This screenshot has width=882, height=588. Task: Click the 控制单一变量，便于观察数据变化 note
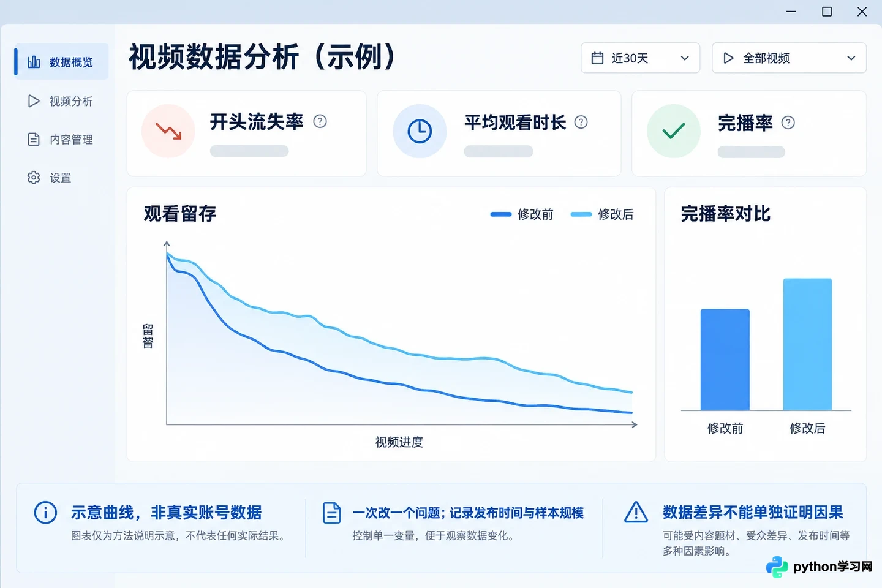point(434,536)
